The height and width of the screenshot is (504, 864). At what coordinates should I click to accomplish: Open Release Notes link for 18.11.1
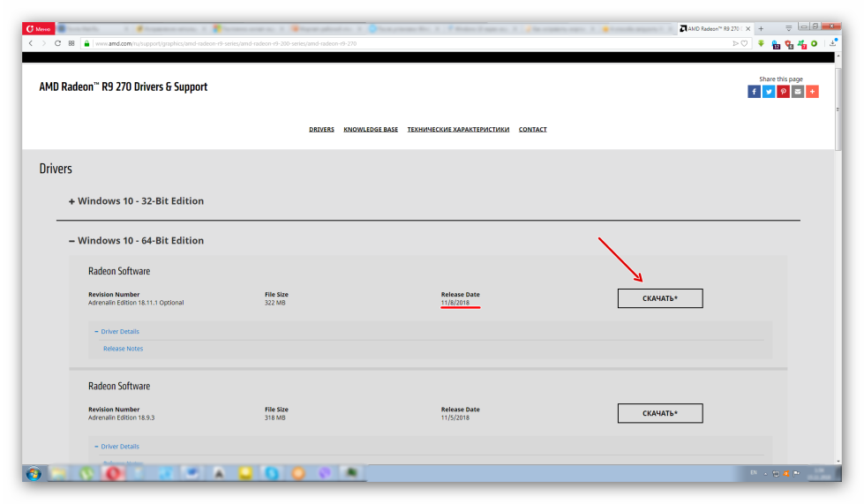click(123, 349)
